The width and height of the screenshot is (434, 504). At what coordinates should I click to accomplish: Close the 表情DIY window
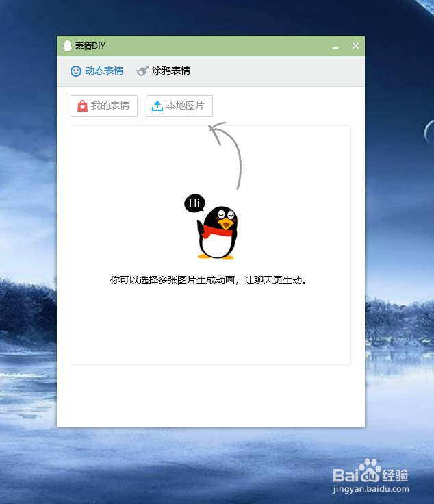click(355, 46)
